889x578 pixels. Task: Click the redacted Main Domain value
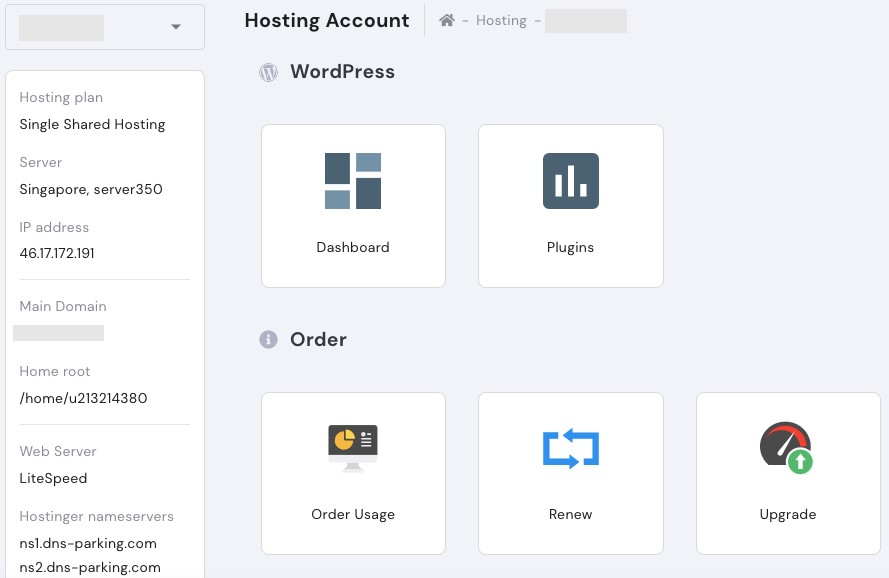click(x=58, y=333)
